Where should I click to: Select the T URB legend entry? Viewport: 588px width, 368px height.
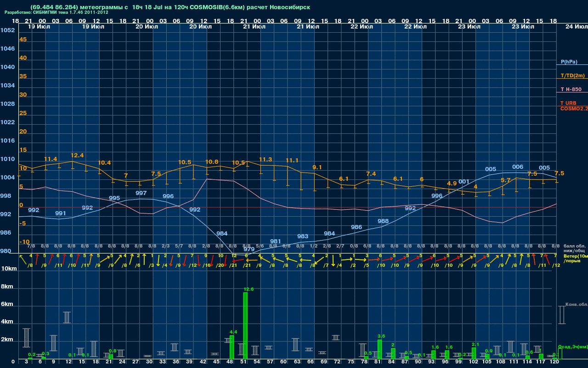pyautogui.click(x=568, y=103)
